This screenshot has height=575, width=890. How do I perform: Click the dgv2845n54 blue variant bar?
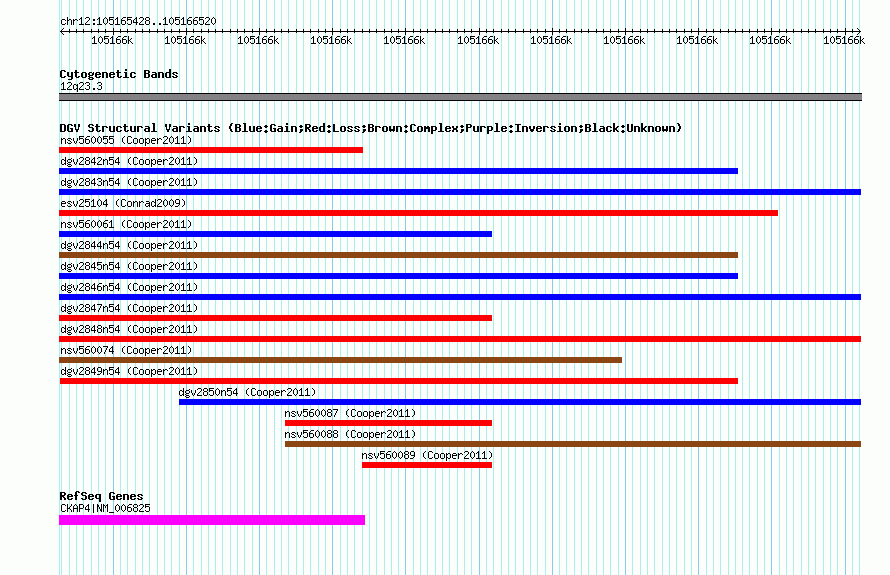[x=398, y=276]
